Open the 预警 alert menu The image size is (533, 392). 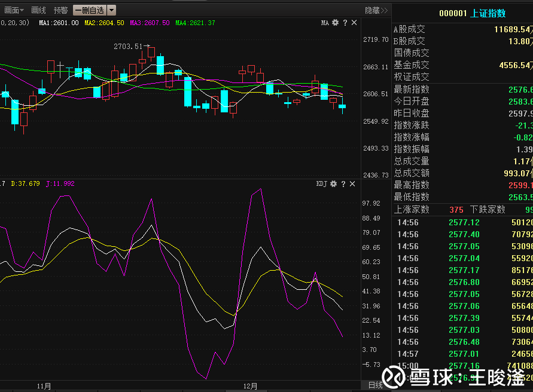click(x=61, y=11)
